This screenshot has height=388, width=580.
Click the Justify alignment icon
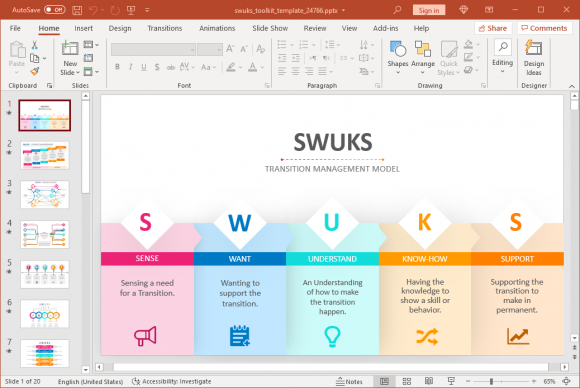tap(323, 71)
